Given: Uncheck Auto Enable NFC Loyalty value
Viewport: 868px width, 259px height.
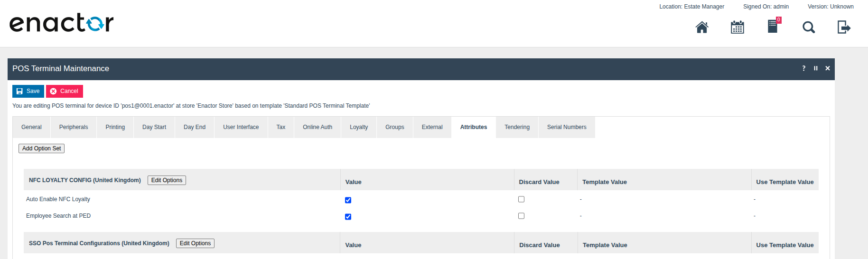Looking at the screenshot, I should (348, 200).
